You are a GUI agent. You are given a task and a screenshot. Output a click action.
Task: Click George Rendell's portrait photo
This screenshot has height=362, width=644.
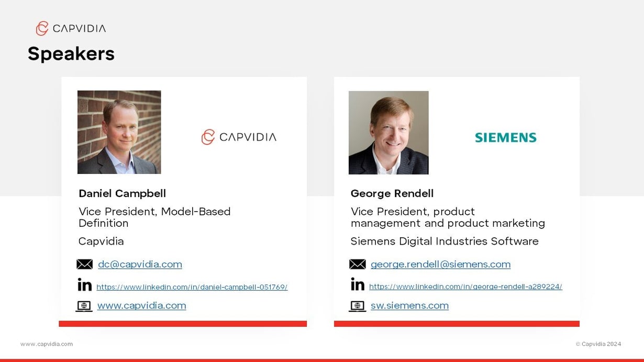388,133
